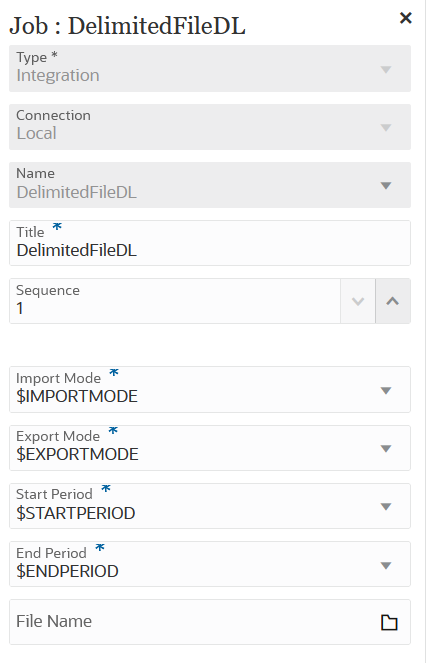Select the $EXPORTMODE value text
The width and height of the screenshot is (436, 663).
[77, 454]
